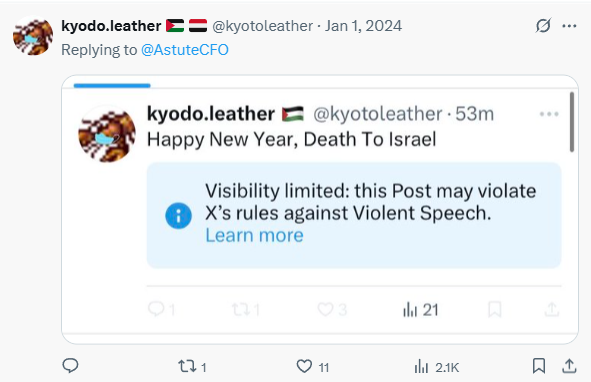
Task: Open the Learn more link
Action: [254, 235]
